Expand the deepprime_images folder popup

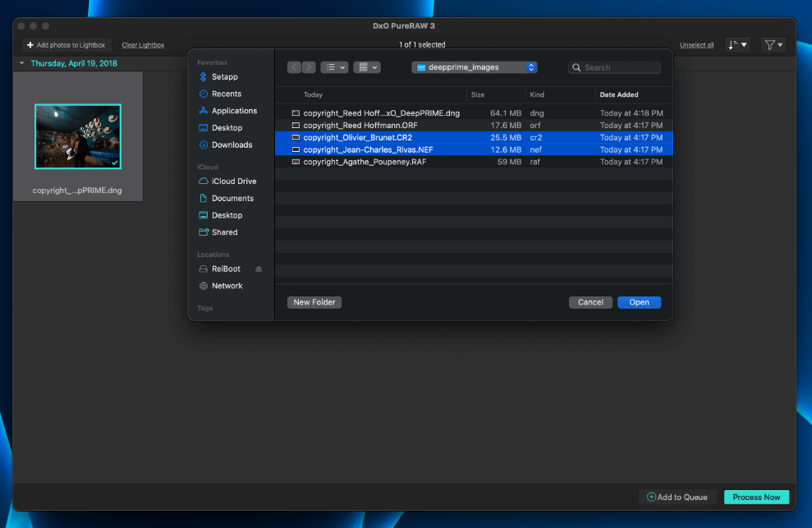point(475,67)
